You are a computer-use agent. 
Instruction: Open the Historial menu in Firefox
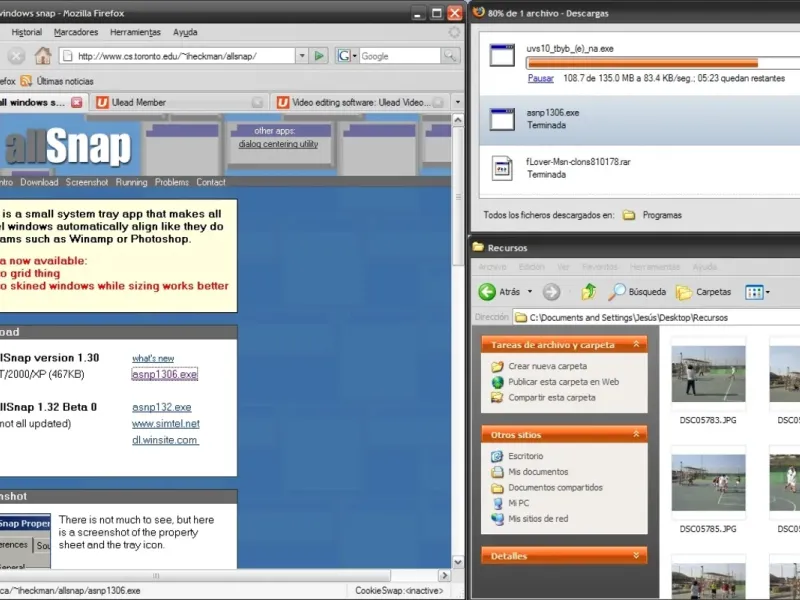pyautogui.click(x=27, y=32)
